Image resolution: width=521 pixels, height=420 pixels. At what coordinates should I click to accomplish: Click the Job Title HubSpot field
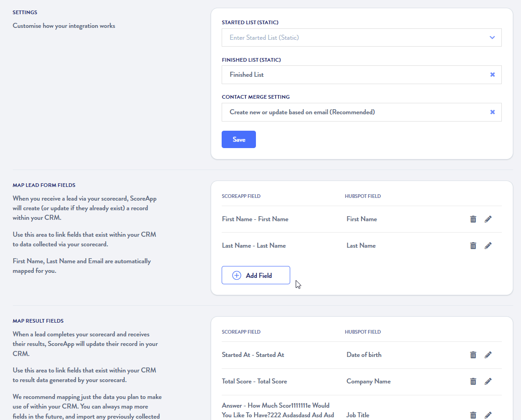point(358,415)
